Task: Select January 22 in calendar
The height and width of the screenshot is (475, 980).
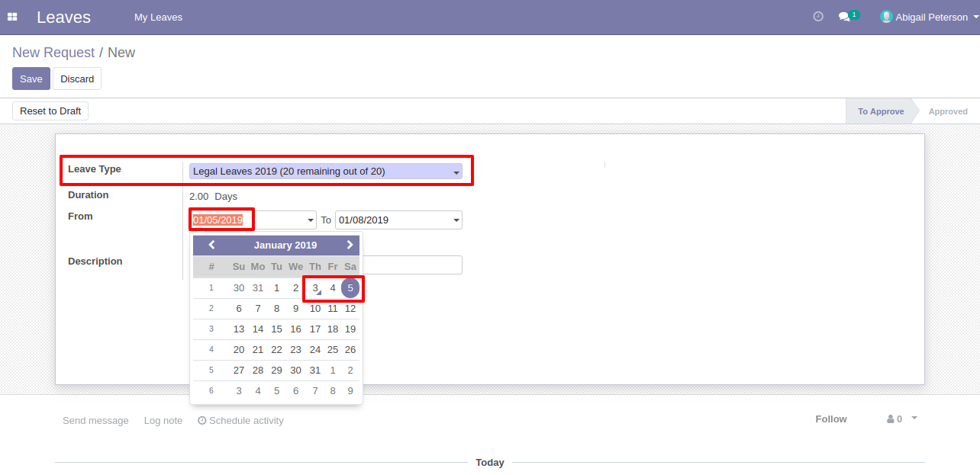Action: click(276, 350)
